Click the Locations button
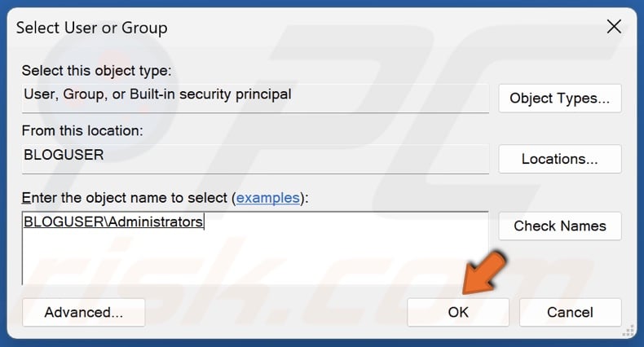This screenshot has height=347, width=644. click(x=559, y=159)
